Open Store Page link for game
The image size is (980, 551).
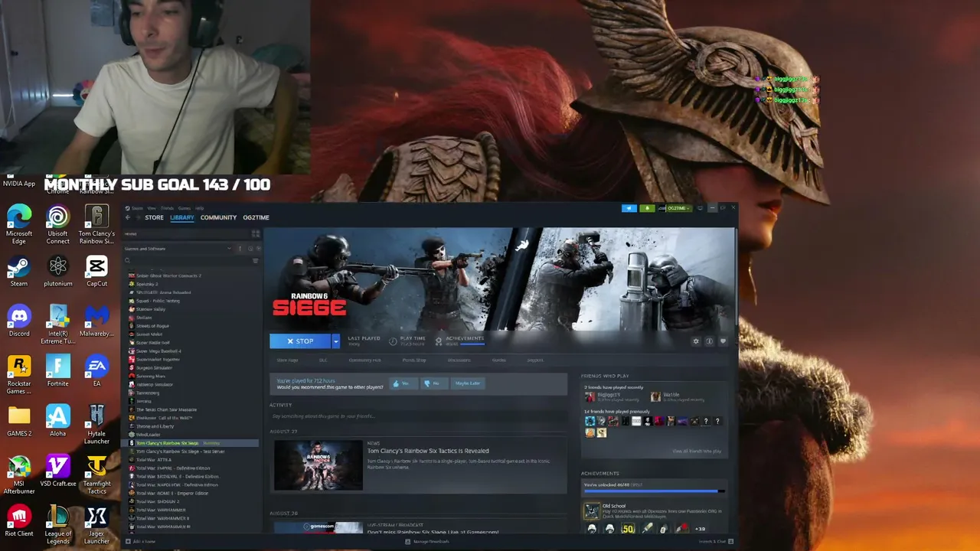pos(287,360)
